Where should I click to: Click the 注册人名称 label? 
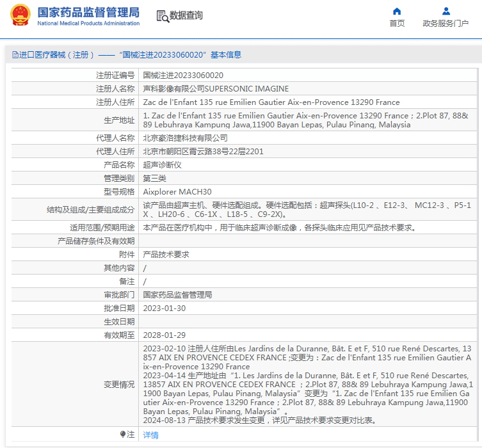coord(115,89)
